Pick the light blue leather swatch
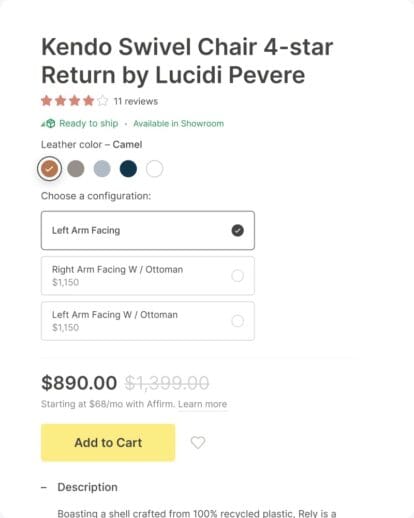The width and height of the screenshot is (414, 518). 102,169
